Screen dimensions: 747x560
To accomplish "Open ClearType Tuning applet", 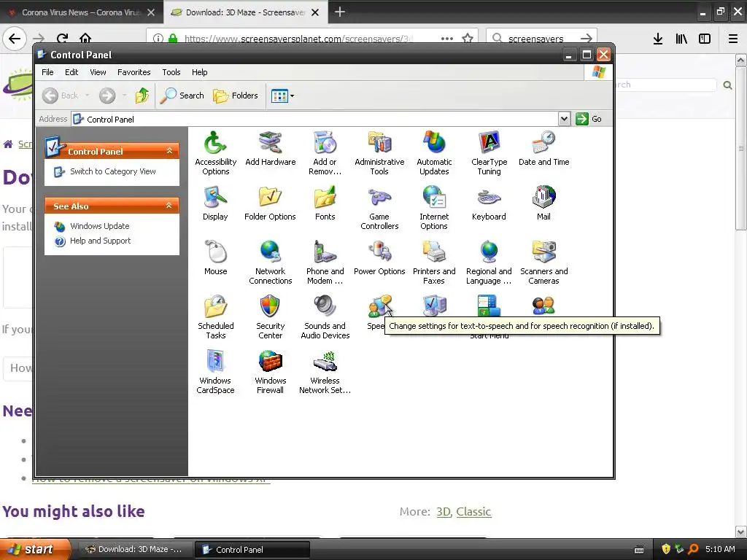I will click(489, 152).
